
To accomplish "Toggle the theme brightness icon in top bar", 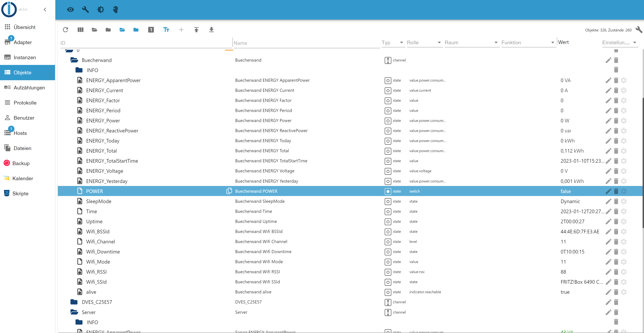I will pyautogui.click(x=101, y=10).
